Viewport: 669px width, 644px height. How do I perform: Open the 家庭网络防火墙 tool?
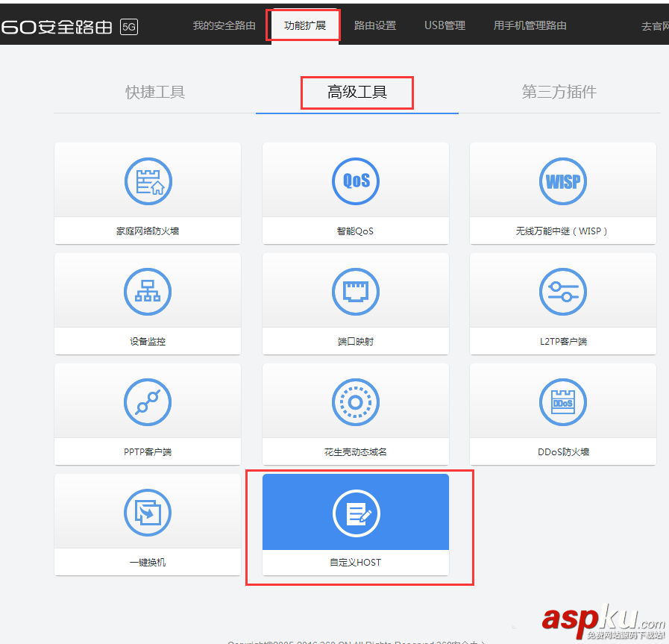point(147,193)
